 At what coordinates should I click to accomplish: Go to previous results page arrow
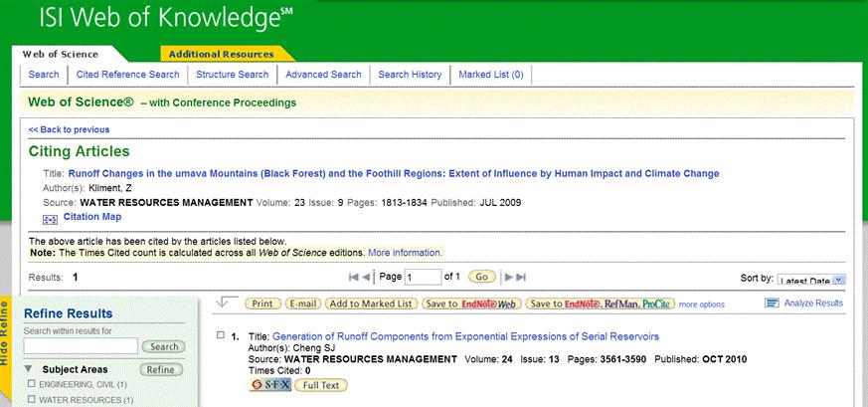pyautogui.click(x=366, y=278)
